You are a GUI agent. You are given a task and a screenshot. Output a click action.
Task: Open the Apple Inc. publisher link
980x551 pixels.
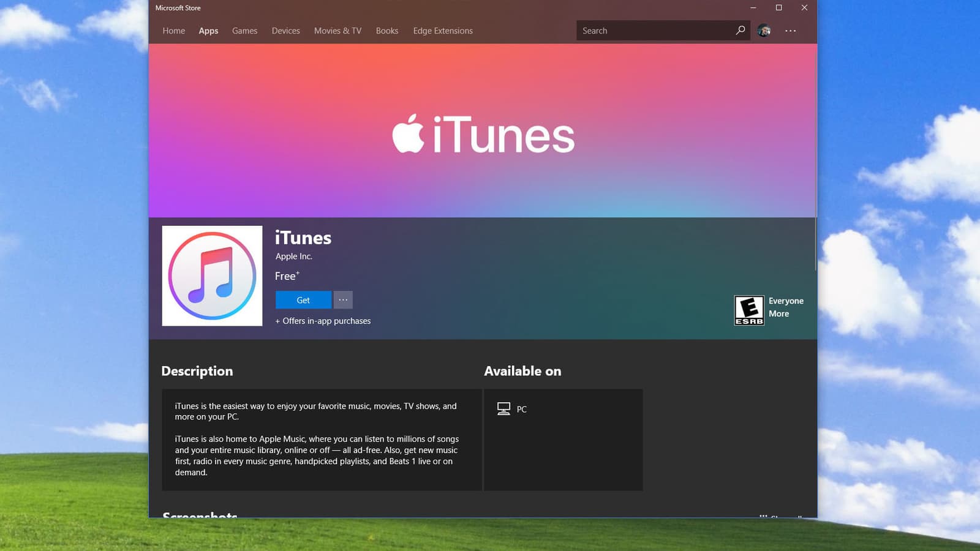(x=294, y=257)
